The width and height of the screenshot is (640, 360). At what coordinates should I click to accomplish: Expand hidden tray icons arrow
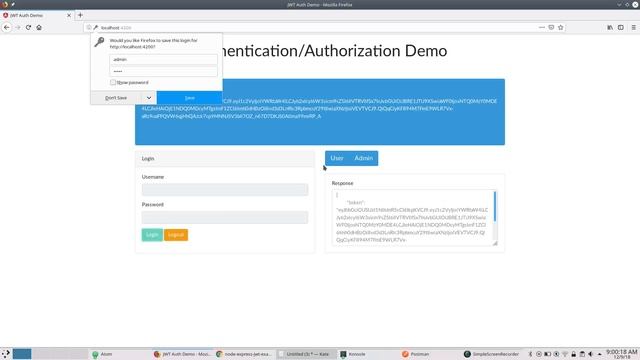point(600,354)
